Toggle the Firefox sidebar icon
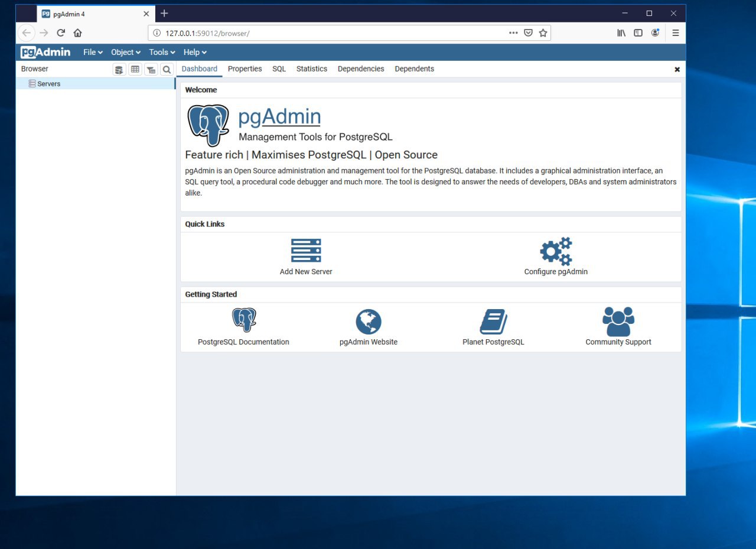Viewport: 756px width, 549px height. [x=638, y=33]
